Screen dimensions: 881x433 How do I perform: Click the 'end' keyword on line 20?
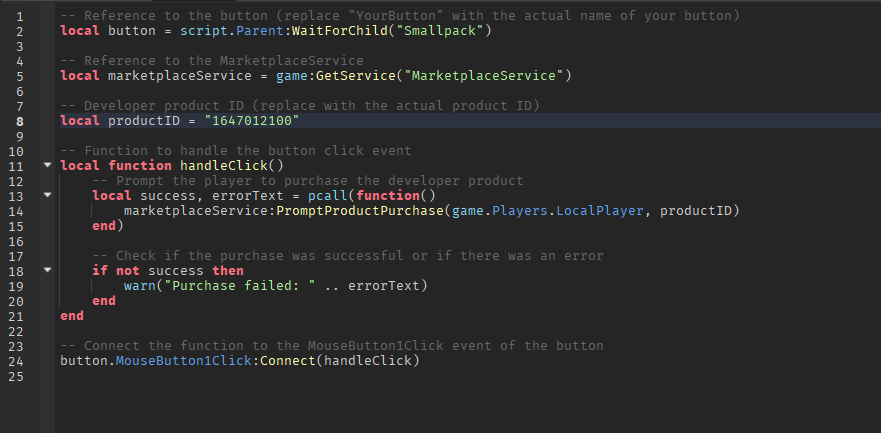coord(104,301)
